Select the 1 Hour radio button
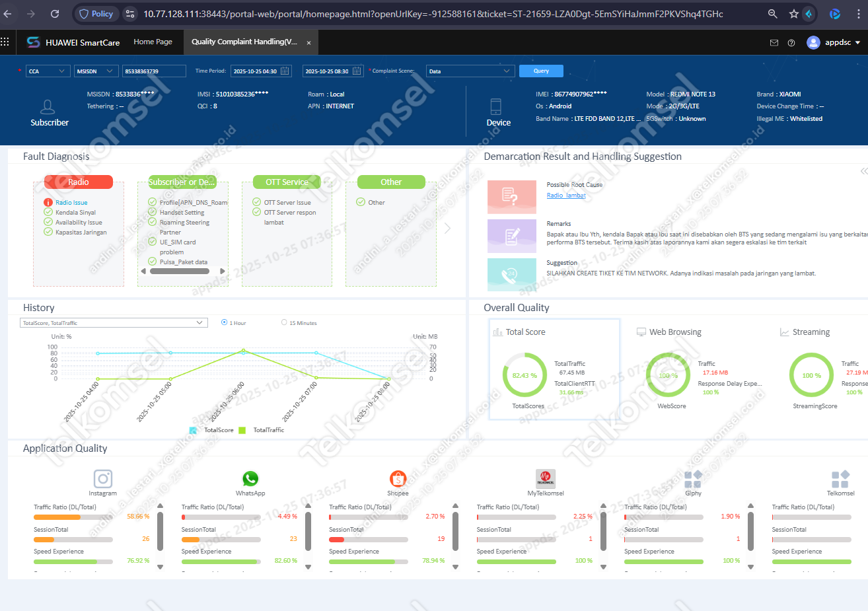The image size is (868, 611). click(224, 322)
